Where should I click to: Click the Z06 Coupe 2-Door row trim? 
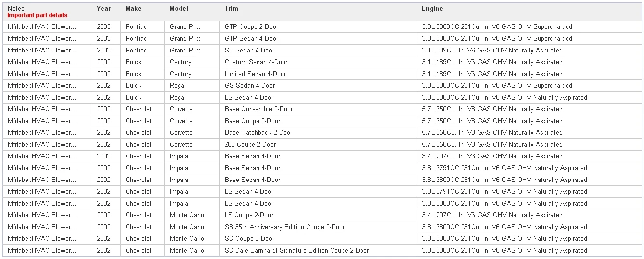coord(250,145)
